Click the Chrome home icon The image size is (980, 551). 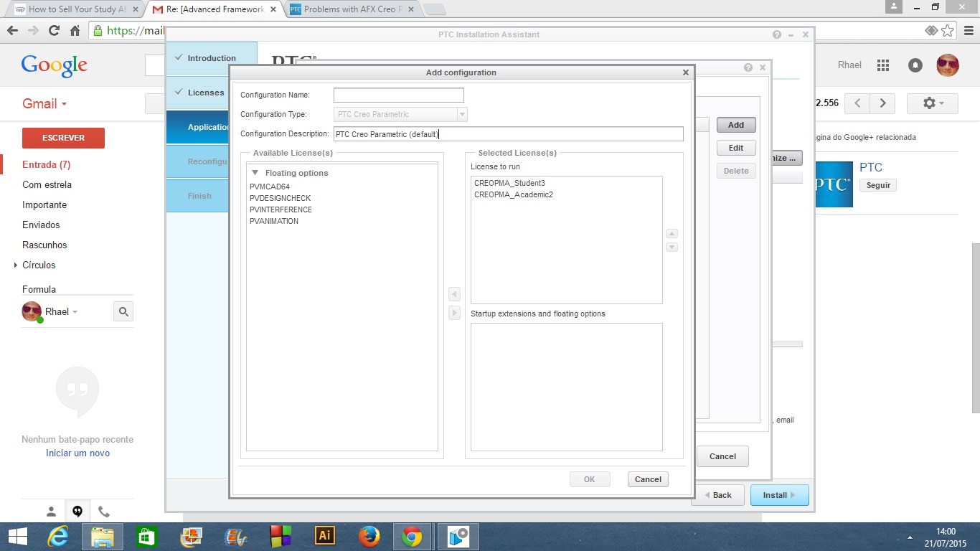pyautogui.click(x=75, y=31)
